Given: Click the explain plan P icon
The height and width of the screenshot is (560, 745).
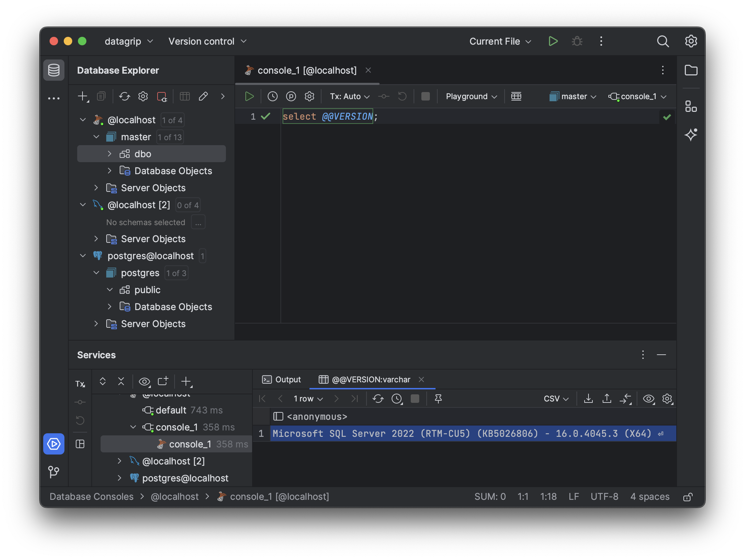Looking at the screenshot, I should [x=291, y=96].
